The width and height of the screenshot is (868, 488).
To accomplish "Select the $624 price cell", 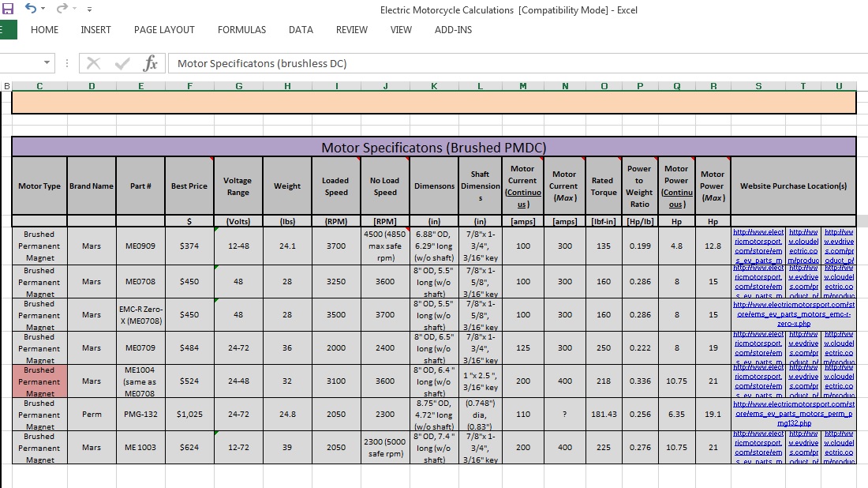I will pos(189,448).
